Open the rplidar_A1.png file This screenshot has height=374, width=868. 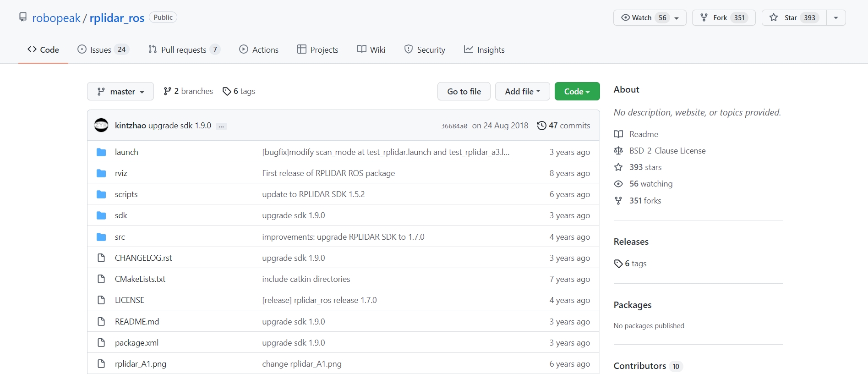pos(141,364)
